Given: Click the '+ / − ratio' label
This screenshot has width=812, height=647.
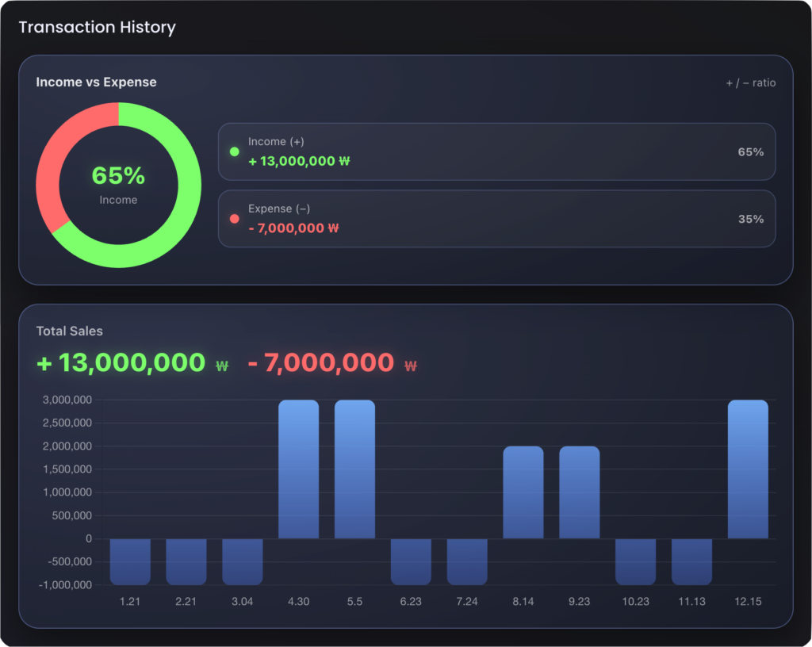Looking at the screenshot, I should coord(750,82).
